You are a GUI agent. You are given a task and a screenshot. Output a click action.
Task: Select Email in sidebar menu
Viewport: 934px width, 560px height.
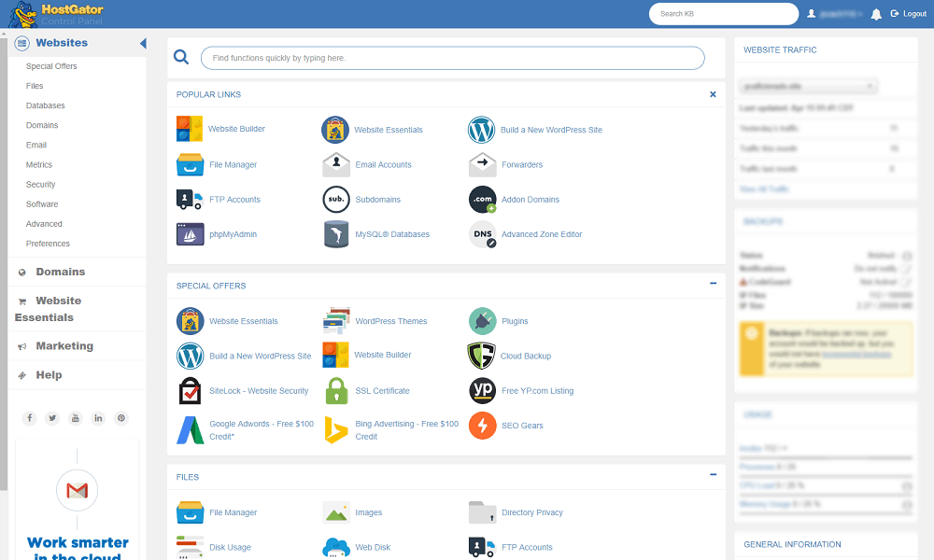coord(35,145)
